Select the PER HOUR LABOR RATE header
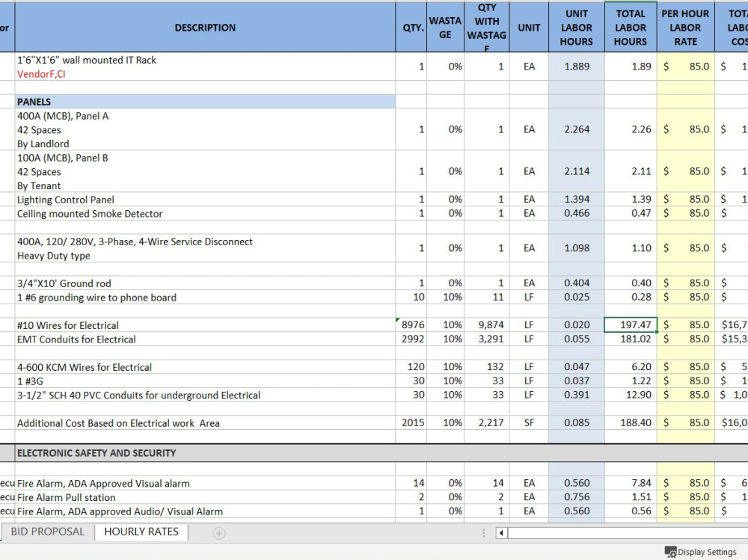Screen dimensions: 748x560 click(685, 27)
